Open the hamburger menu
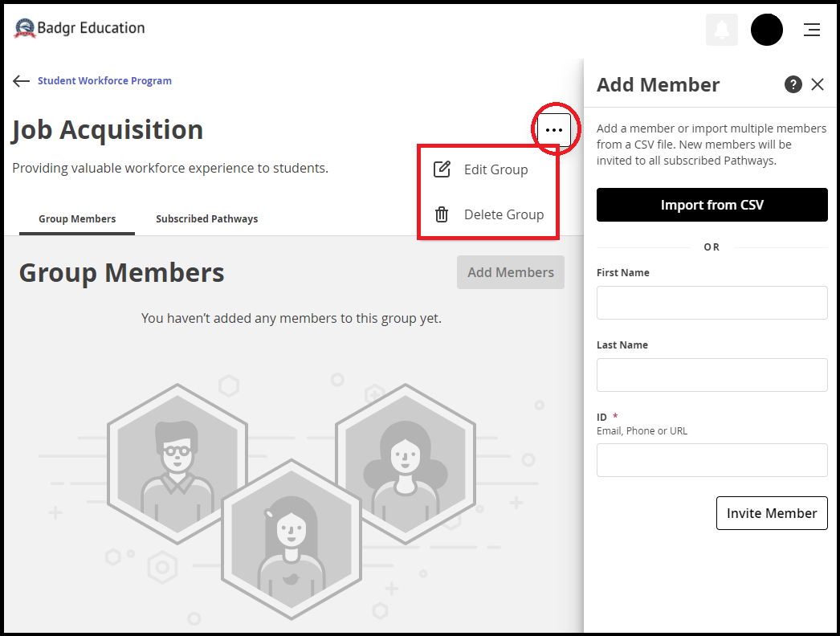The width and height of the screenshot is (840, 636). click(812, 30)
